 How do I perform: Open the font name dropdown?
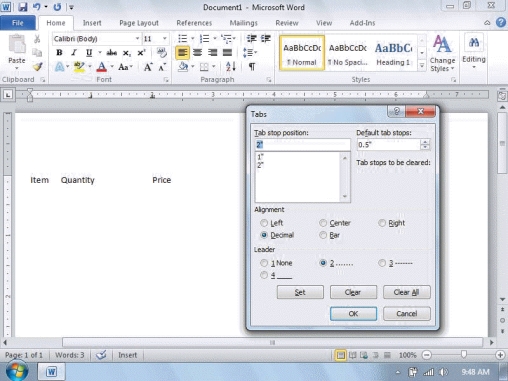[137, 39]
